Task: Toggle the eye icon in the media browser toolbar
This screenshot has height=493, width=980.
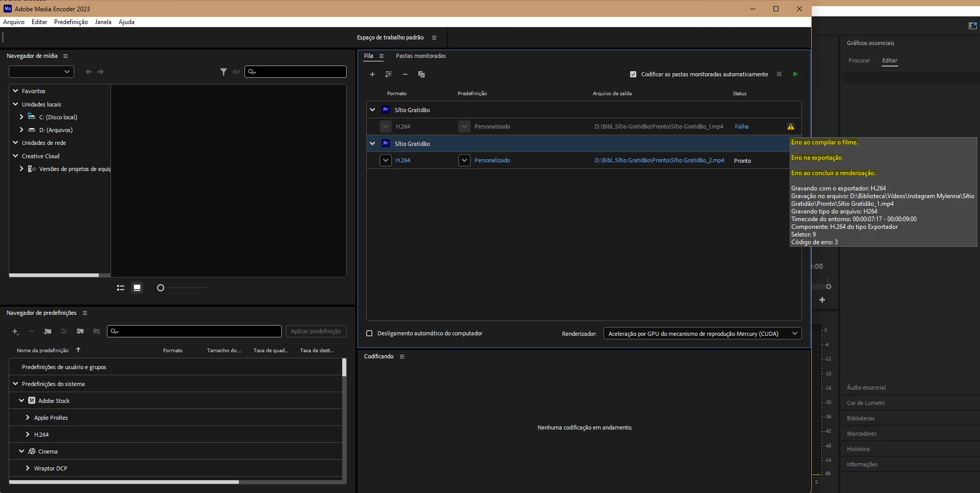Action: [236, 72]
